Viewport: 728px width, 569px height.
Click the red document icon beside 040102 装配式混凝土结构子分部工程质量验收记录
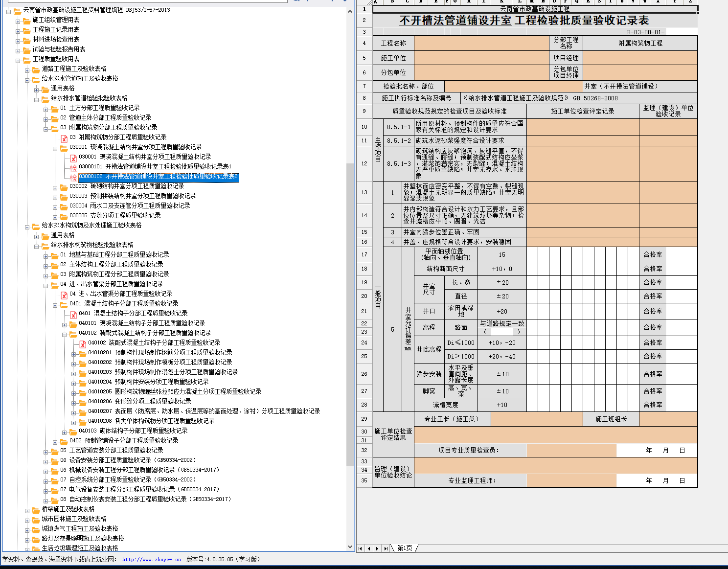pos(83,343)
